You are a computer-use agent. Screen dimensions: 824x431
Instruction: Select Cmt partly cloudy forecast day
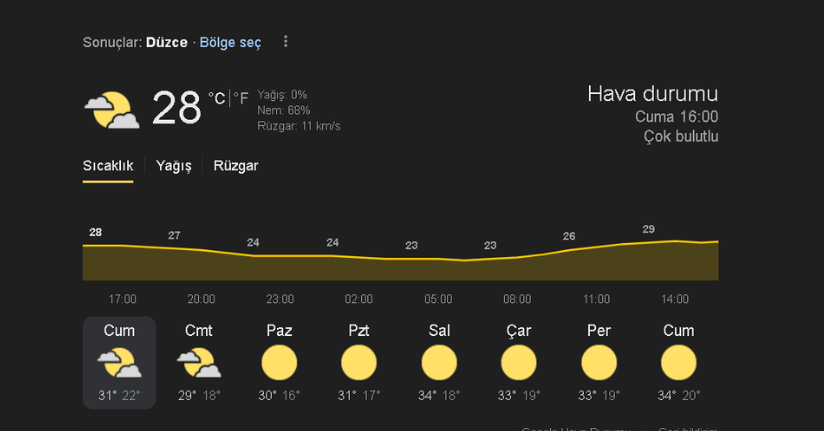[199, 363]
